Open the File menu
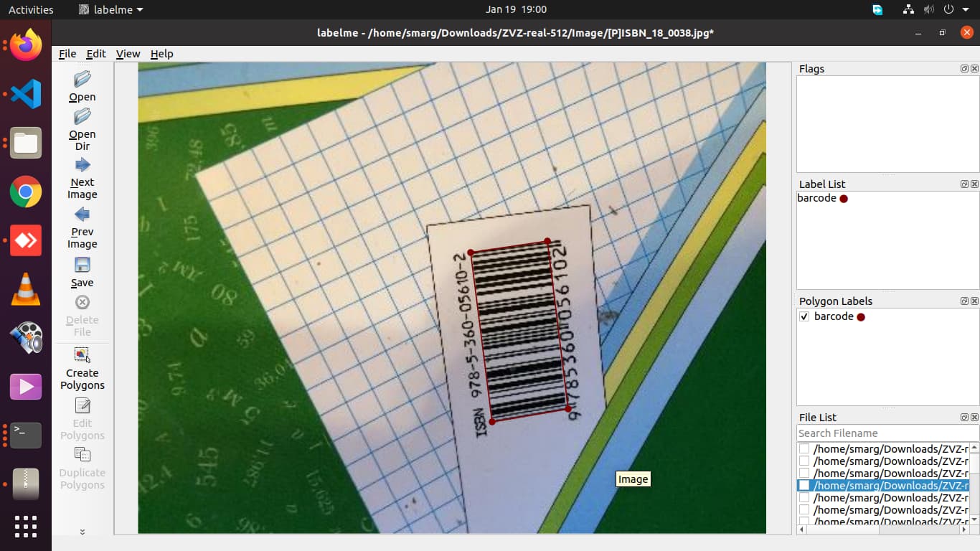This screenshot has height=551, width=980. (67, 54)
